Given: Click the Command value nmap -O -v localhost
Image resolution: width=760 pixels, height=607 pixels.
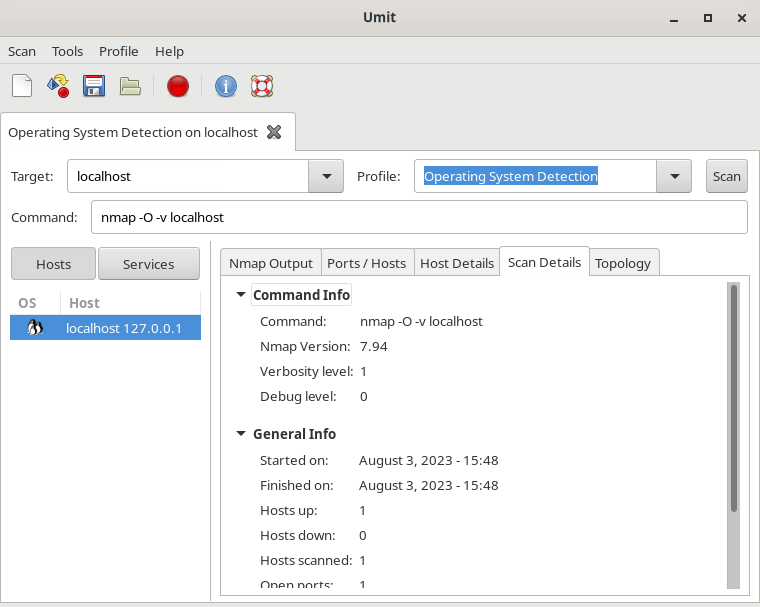Looking at the screenshot, I should click(421, 321).
